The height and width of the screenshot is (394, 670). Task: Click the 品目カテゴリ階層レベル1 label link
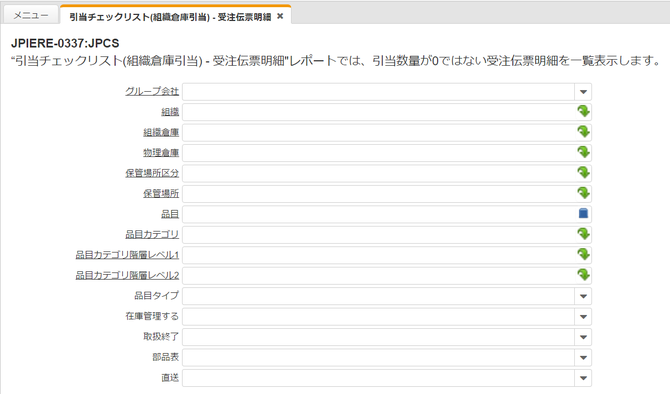pos(127,255)
